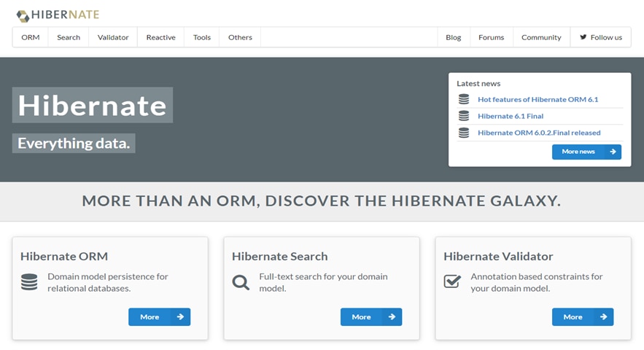Open Hibernate ORM 6.0.2.Final released link

tap(539, 133)
